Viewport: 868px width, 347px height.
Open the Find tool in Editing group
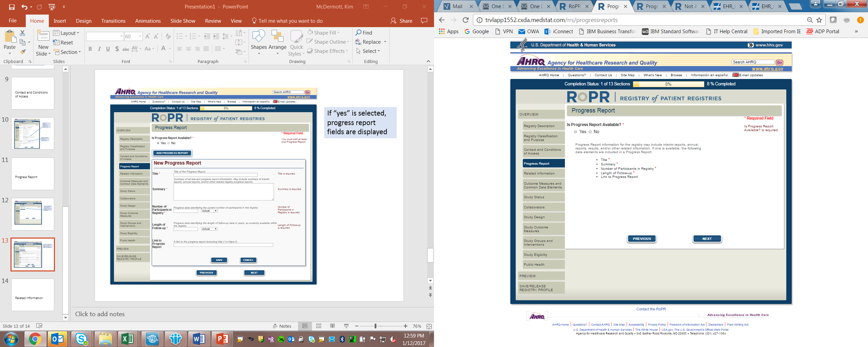364,33
